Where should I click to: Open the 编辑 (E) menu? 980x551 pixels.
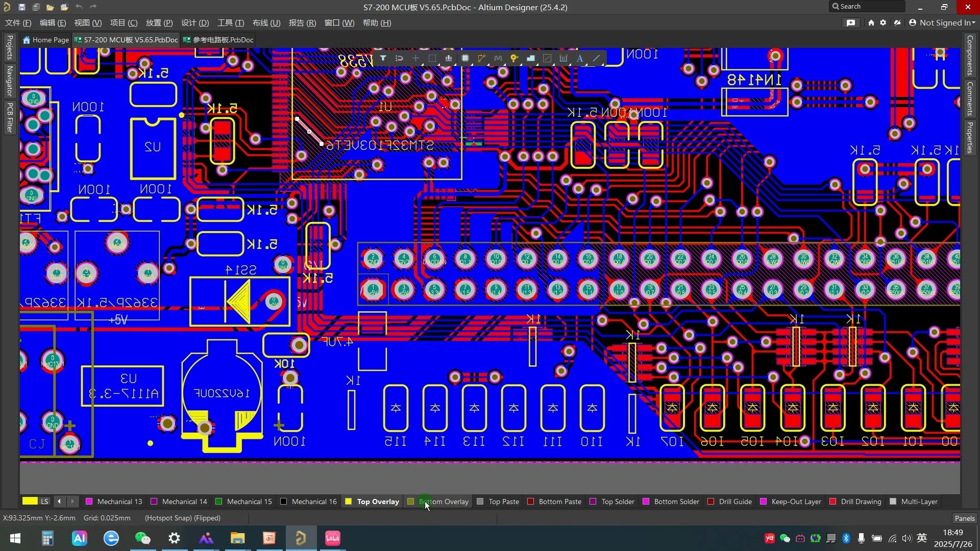tap(53, 23)
